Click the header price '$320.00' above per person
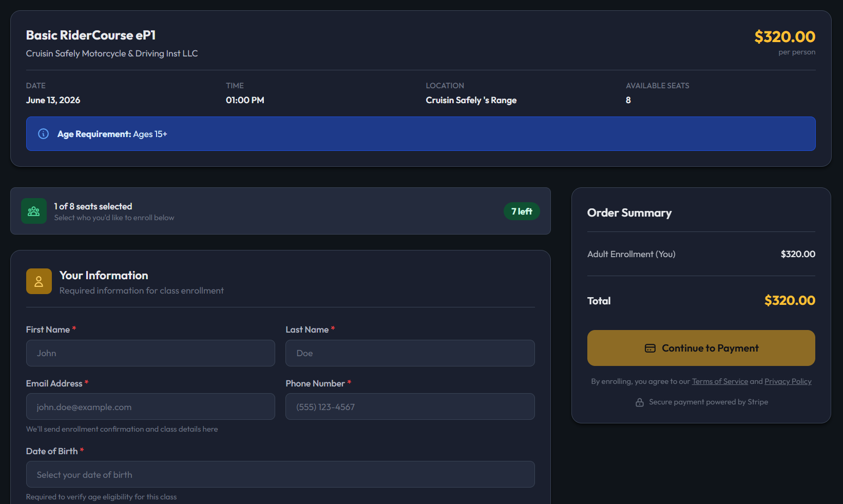The width and height of the screenshot is (843, 504). coord(784,37)
